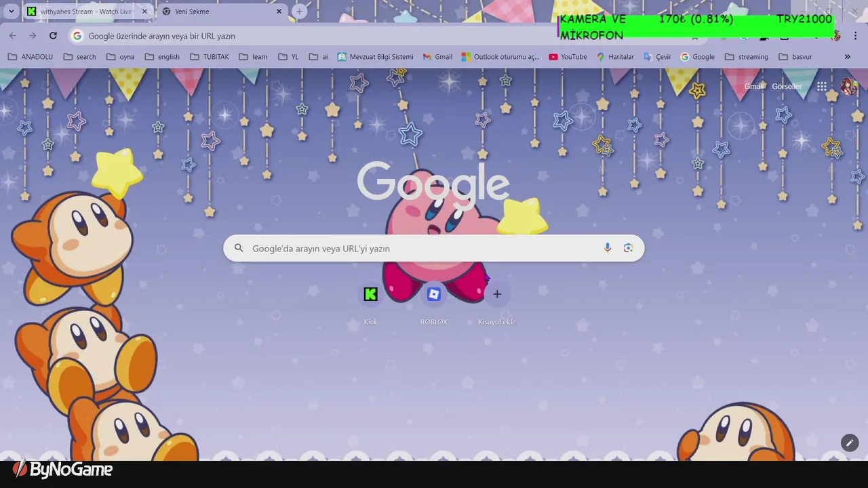
Task: Open the tab search dropdown arrow
Action: 11,12
